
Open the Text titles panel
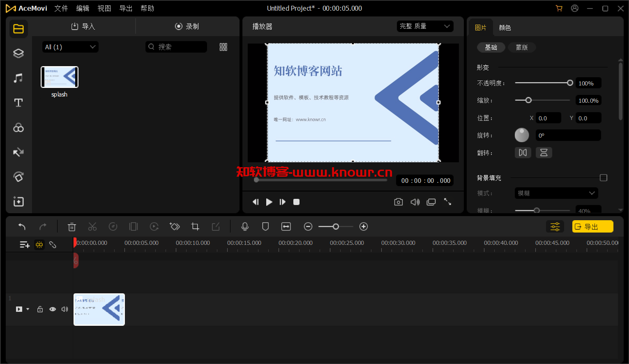coord(18,103)
